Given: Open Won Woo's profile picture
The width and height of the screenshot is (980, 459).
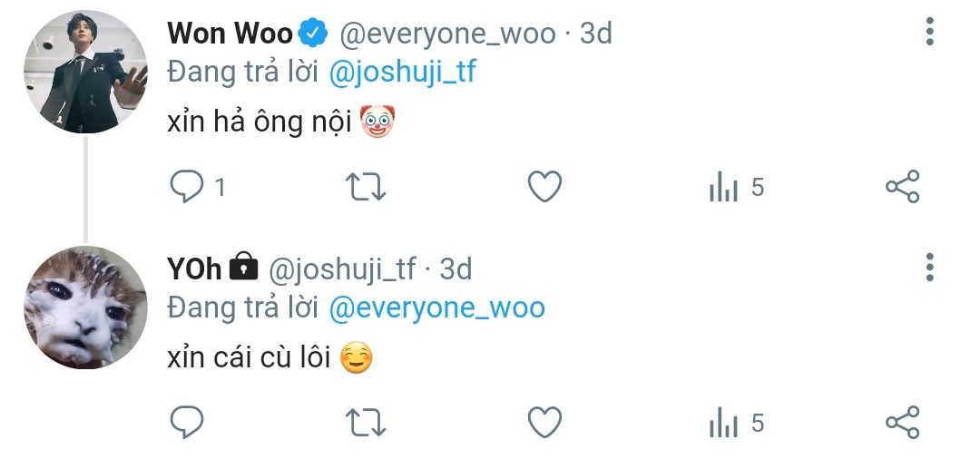Looking at the screenshot, I should point(85,71).
